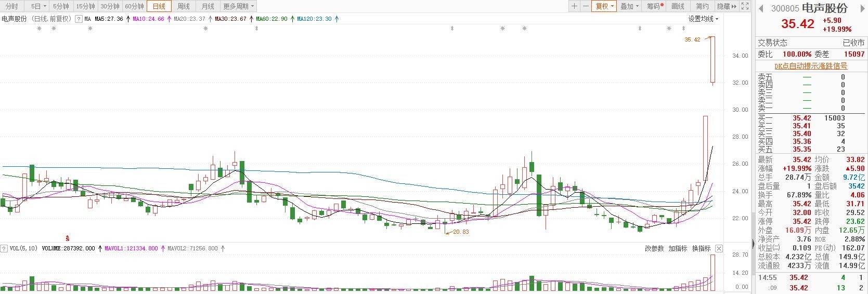868x294 pixels.
Task: Click MAVOL1:121334.800 label
Action: pos(131,248)
